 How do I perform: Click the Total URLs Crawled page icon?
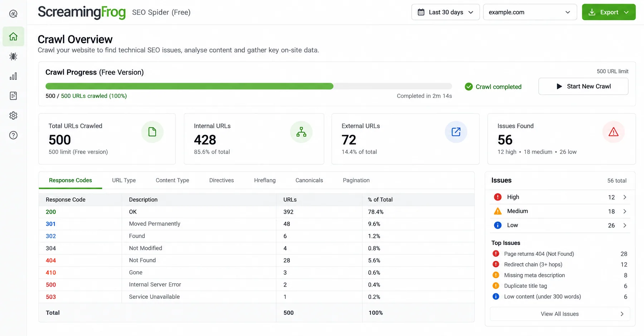click(152, 132)
